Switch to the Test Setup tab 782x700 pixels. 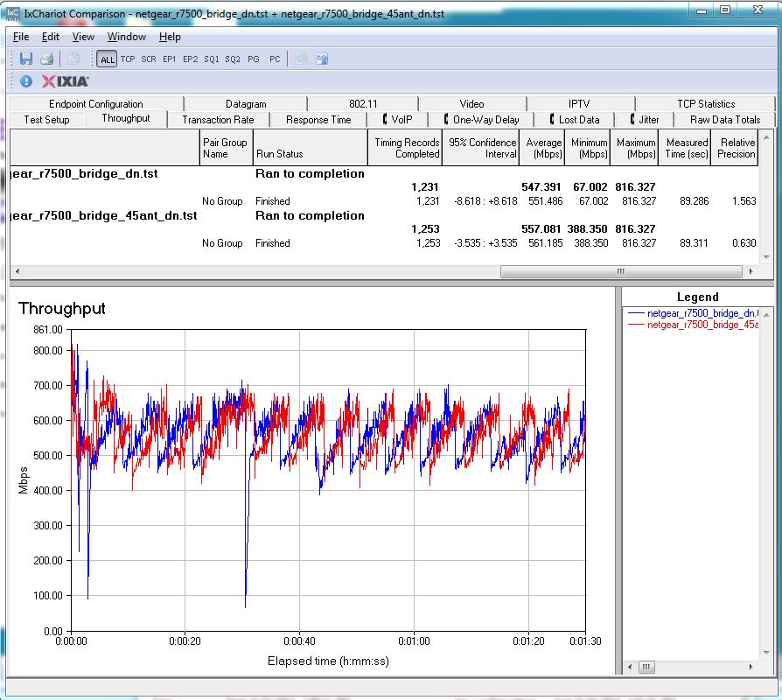(x=47, y=120)
